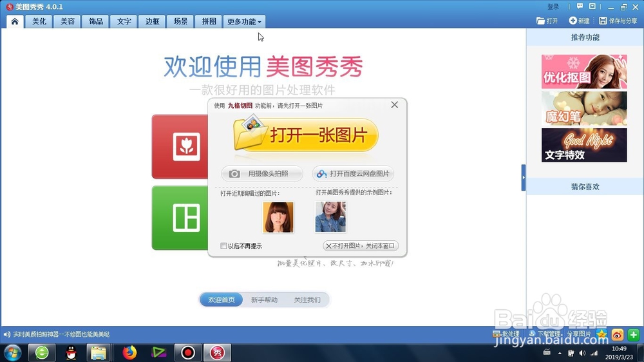Open the green play-triangle taskbar app
644x362 pixels.
click(x=158, y=352)
